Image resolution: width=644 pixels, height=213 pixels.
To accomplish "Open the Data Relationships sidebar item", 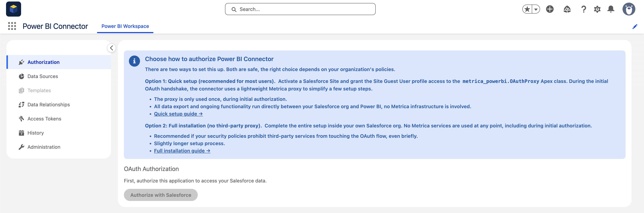I will coord(59,105).
